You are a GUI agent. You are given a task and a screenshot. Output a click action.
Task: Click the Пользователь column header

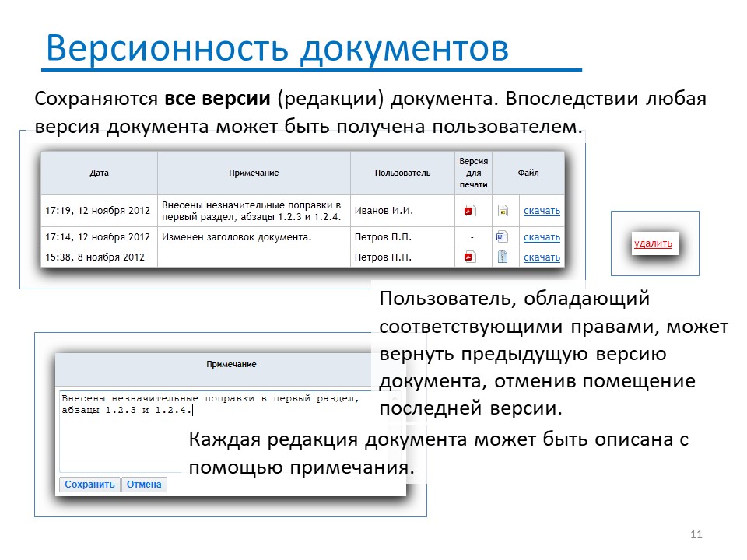pos(402,173)
